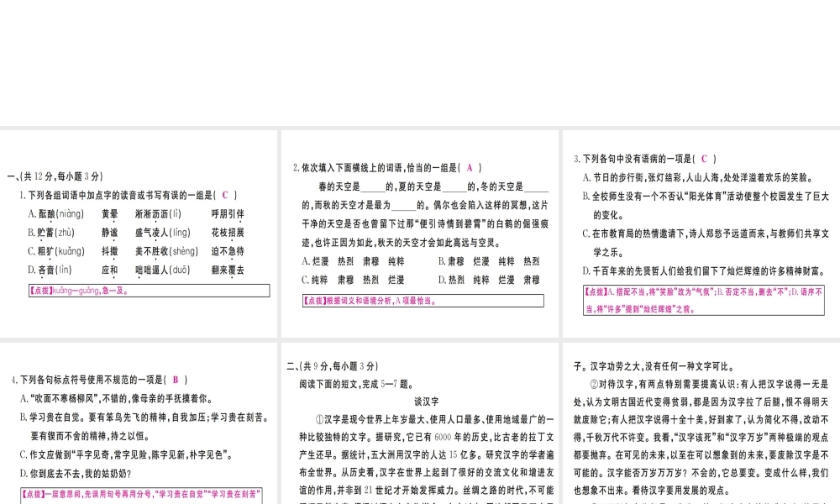Click the passage title 谈汉字
This screenshot has width=840, height=504.
pos(427,402)
